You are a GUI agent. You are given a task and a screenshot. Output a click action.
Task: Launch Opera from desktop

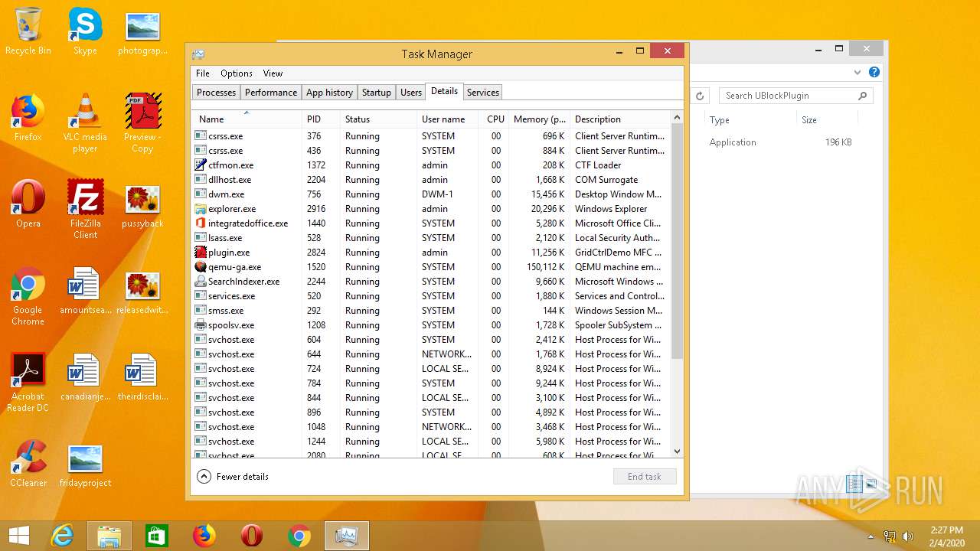click(x=28, y=204)
